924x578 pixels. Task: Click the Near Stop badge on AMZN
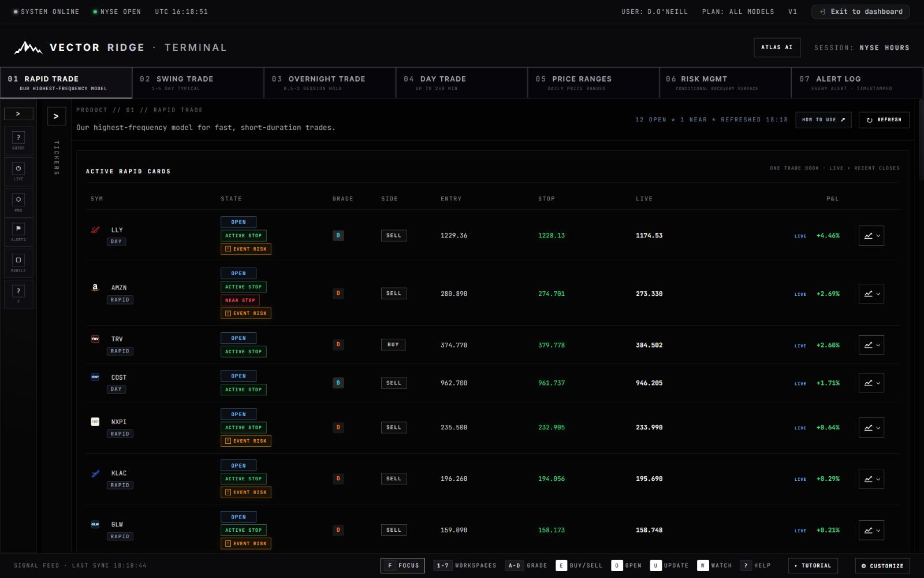[x=240, y=300]
